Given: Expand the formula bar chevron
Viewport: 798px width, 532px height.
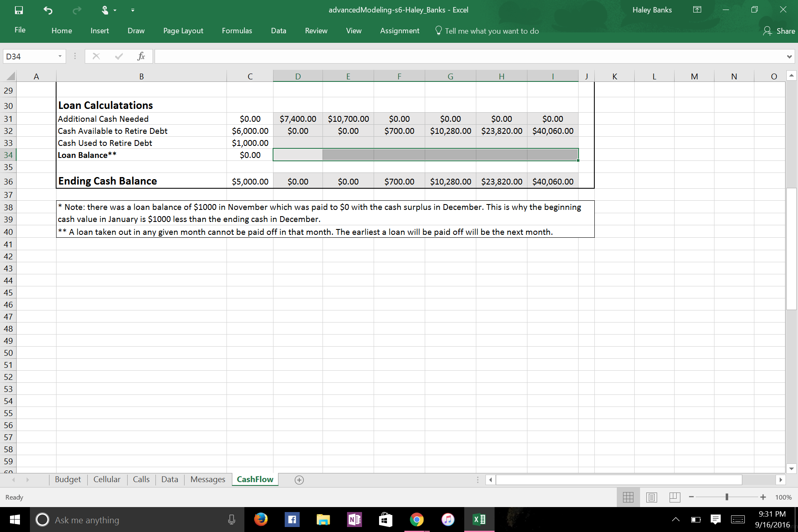Looking at the screenshot, I should 789,57.
